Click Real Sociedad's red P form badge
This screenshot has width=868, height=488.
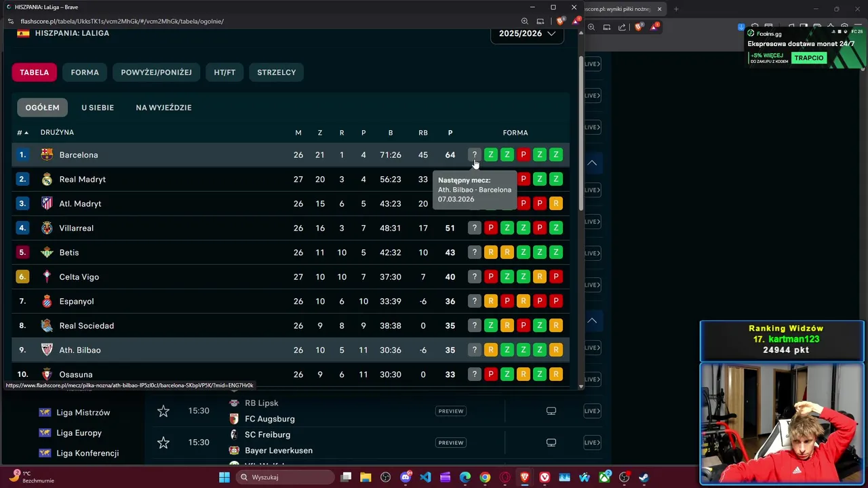coord(524,325)
